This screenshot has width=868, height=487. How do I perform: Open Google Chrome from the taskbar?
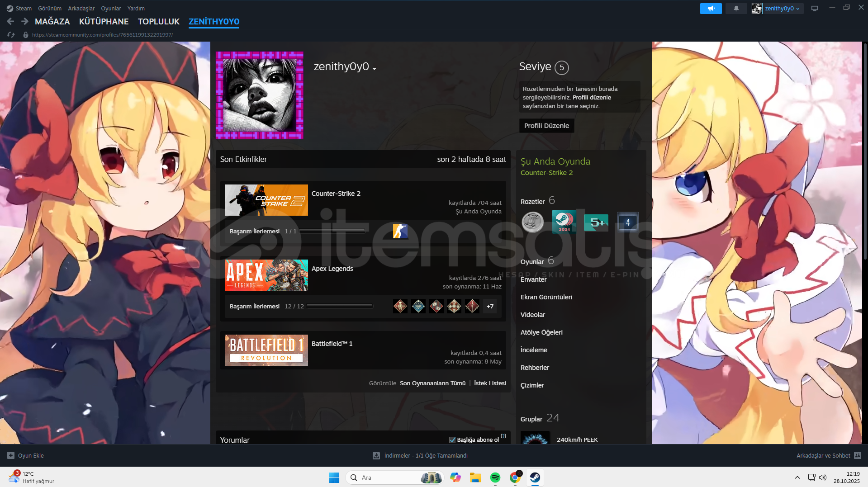pos(515,478)
